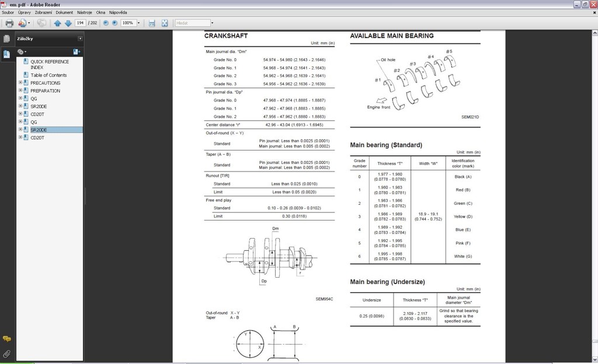
Task: Open bookmark options gear dropdown
Action: click(x=22, y=52)
